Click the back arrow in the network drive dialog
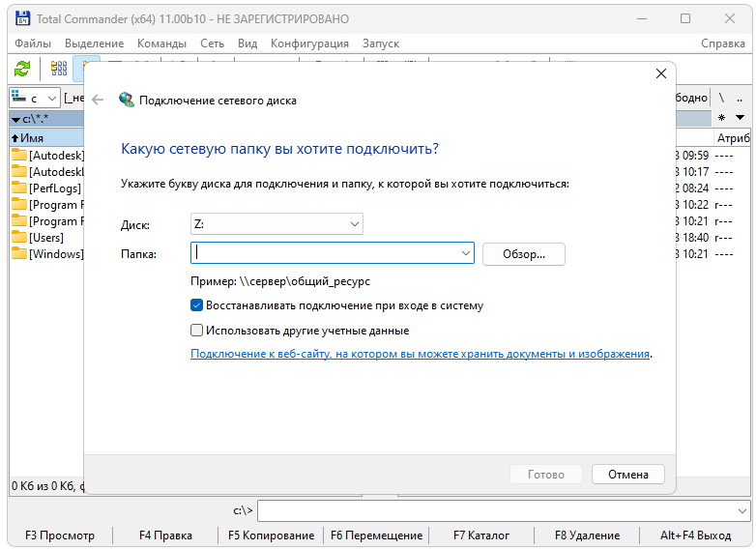Viewport: 756px width, 550px height. pyautogui.click(x=98, y=100)
